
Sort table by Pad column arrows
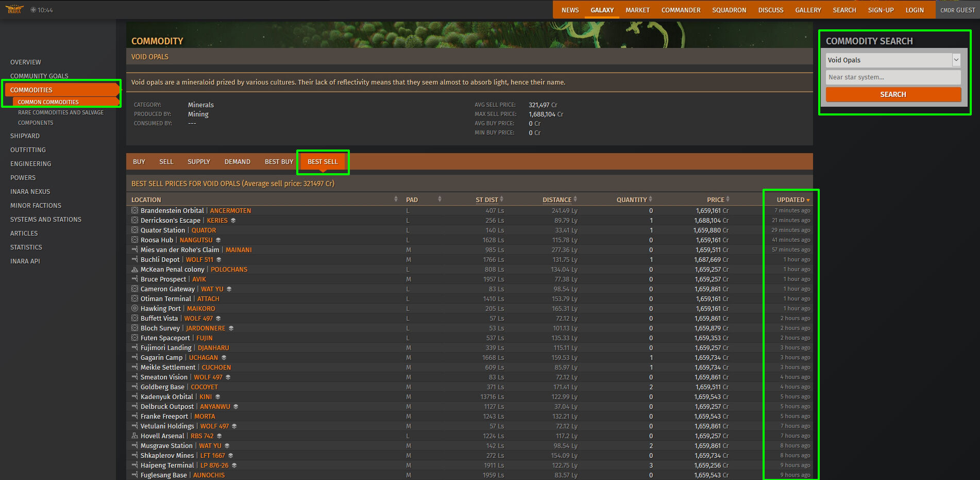point(440,199)
